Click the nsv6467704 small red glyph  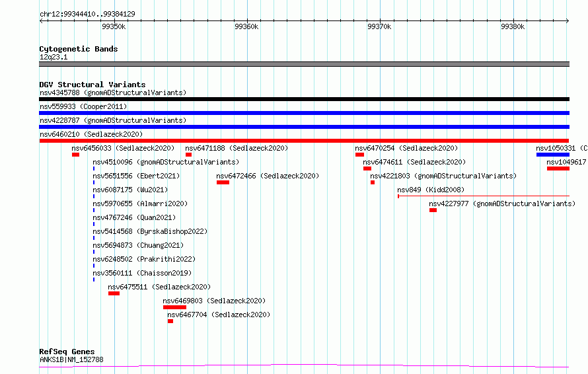pyautogui.click(x=170, y=321)
